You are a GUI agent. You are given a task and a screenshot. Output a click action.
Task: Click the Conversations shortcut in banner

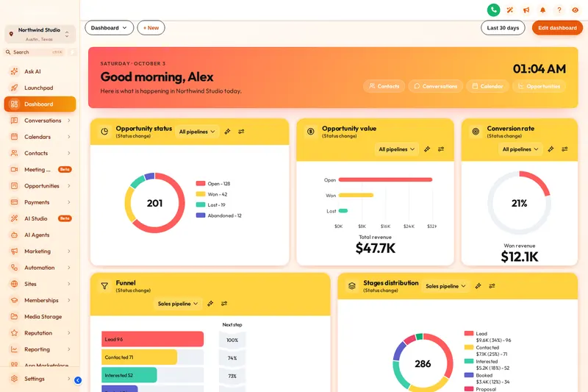[435, 86]
